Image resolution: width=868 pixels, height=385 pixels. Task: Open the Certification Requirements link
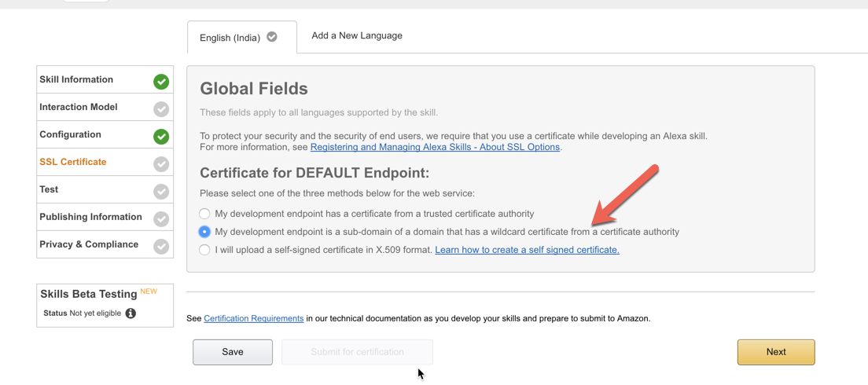pyautogui.click(x=253, y=318)
